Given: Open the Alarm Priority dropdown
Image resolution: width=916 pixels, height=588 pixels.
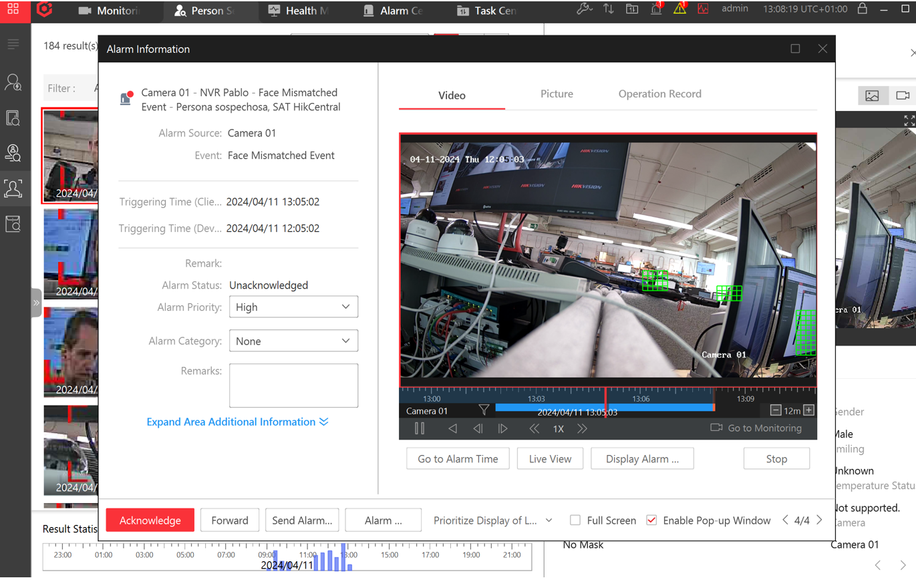Looking at the screenshot, I should coord(293,307).
